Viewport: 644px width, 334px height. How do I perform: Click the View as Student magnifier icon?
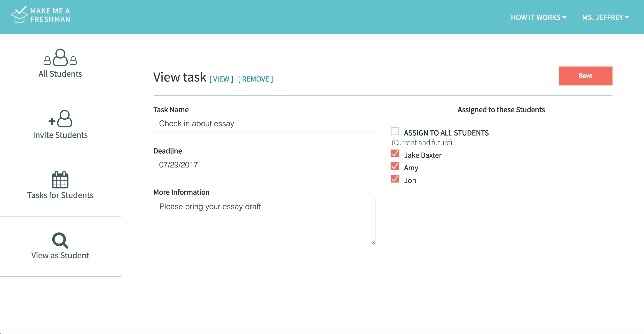click(x=60, y=240)
